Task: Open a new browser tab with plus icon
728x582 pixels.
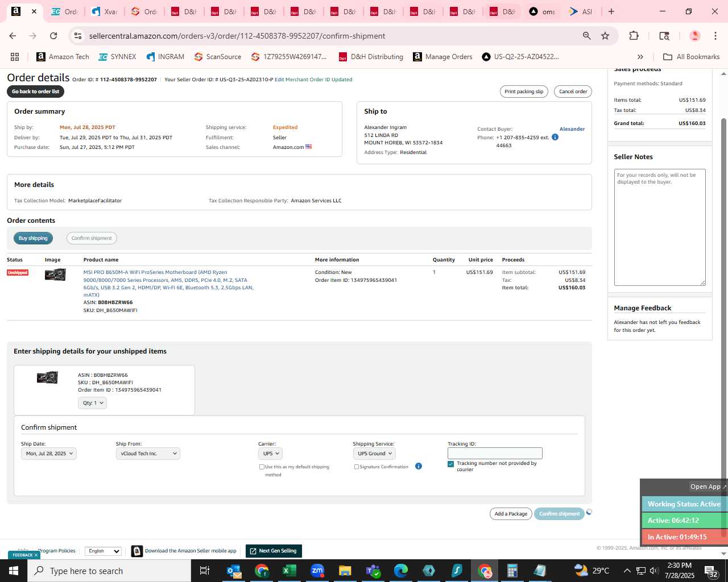Action: pyautogui.click(x=611, y=11)
